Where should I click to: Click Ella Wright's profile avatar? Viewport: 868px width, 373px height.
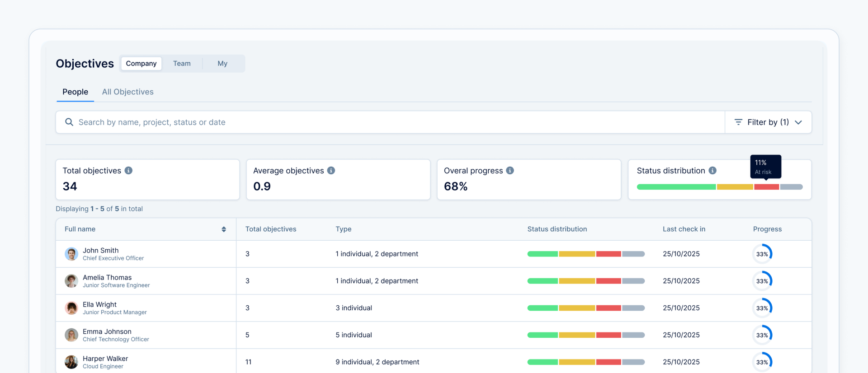point(71,308)
